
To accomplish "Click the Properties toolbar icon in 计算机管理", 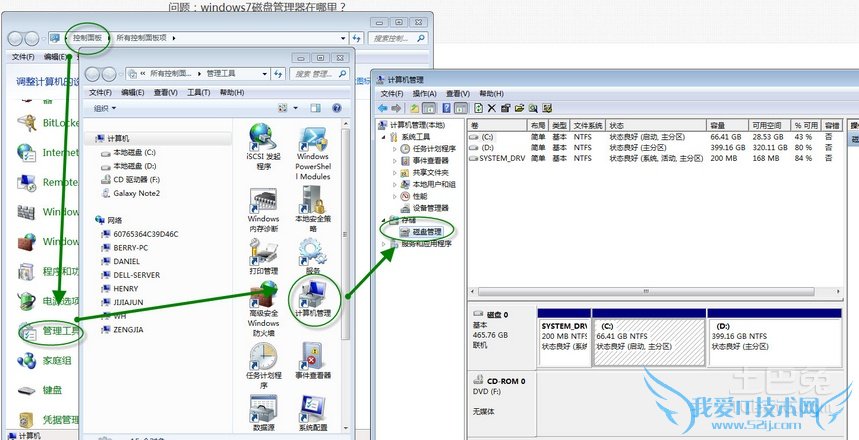I will [505, 108].
